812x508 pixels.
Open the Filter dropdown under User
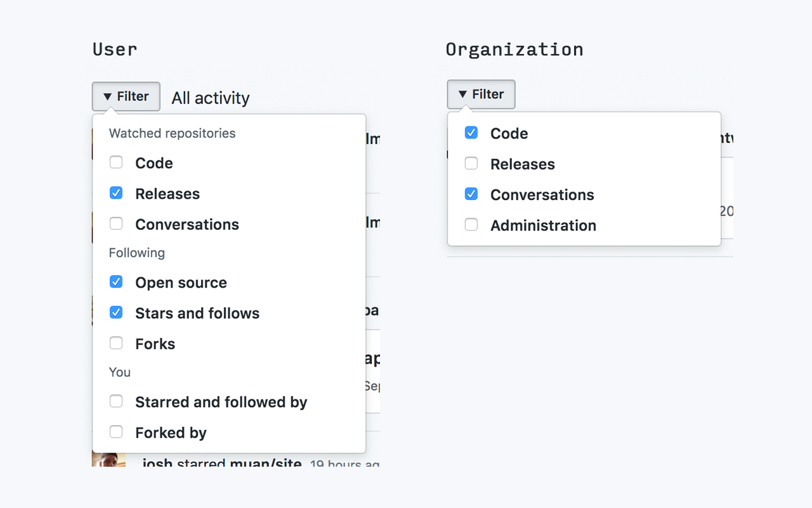tap(126, 96)
